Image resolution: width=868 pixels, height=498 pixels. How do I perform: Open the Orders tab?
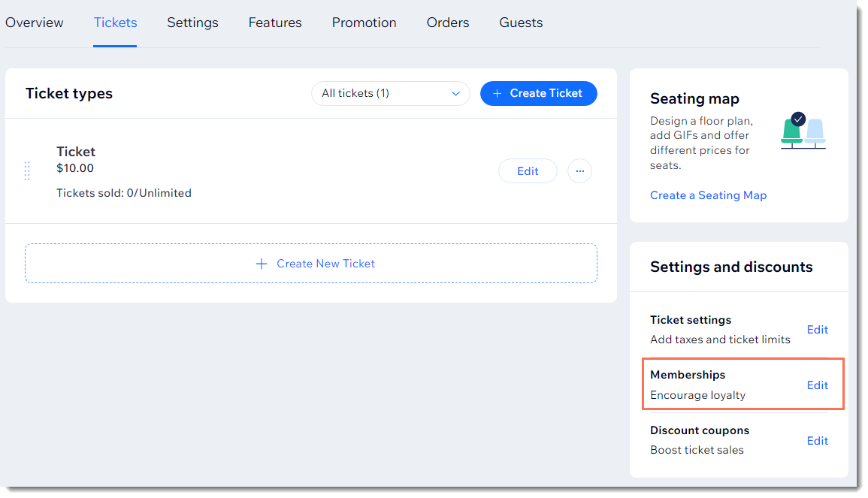click(448, 23)
